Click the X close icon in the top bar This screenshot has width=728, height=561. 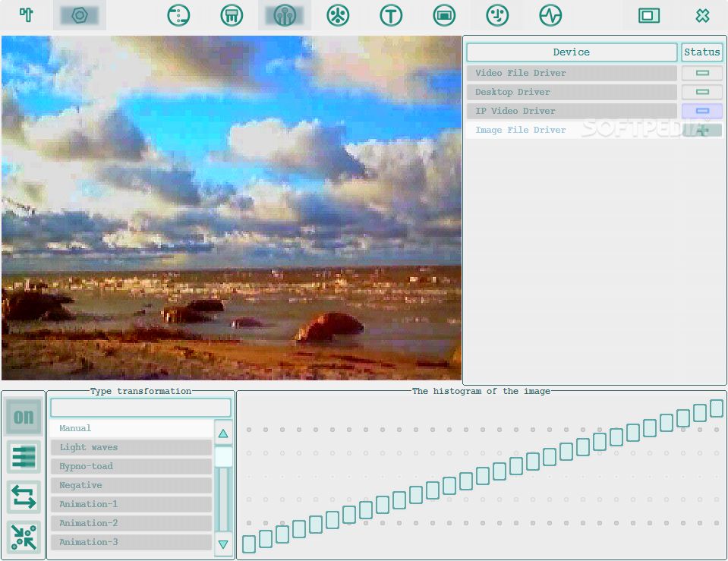point(702,15)
